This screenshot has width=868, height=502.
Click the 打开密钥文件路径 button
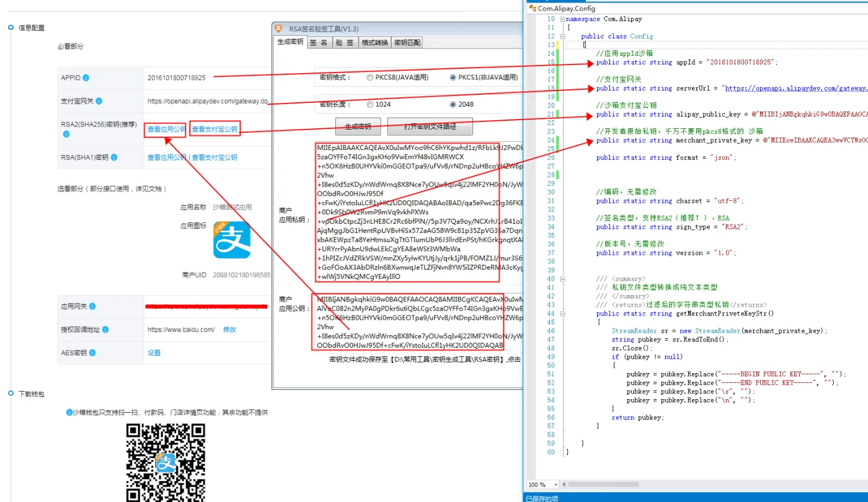click(430, 126)
